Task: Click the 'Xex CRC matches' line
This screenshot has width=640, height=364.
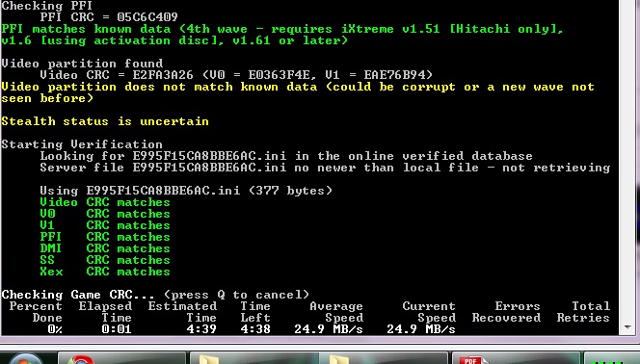Action: tap(105, 272)
